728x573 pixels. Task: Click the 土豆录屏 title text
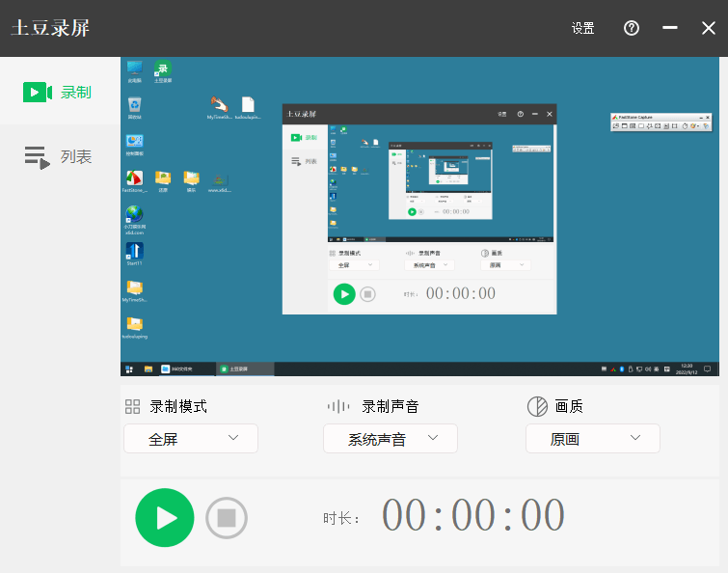coord(50,28)
